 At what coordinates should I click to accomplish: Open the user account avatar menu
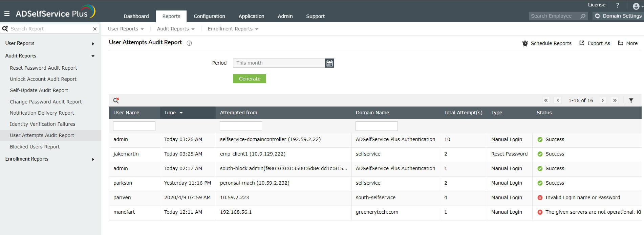click(636, 6)
